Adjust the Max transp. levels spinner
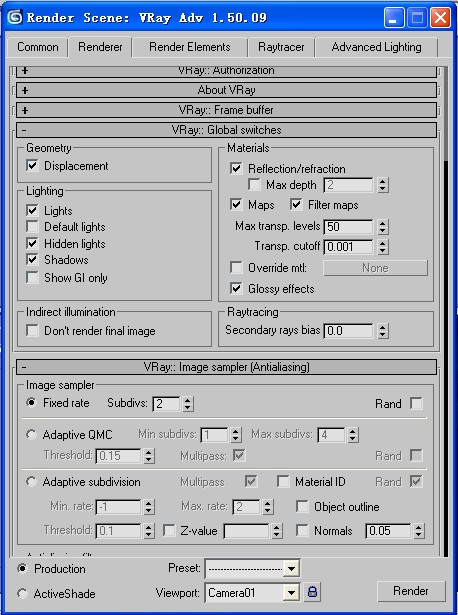Image resolution: width=458 pixels, height=615 pixels. coord(383,226)
